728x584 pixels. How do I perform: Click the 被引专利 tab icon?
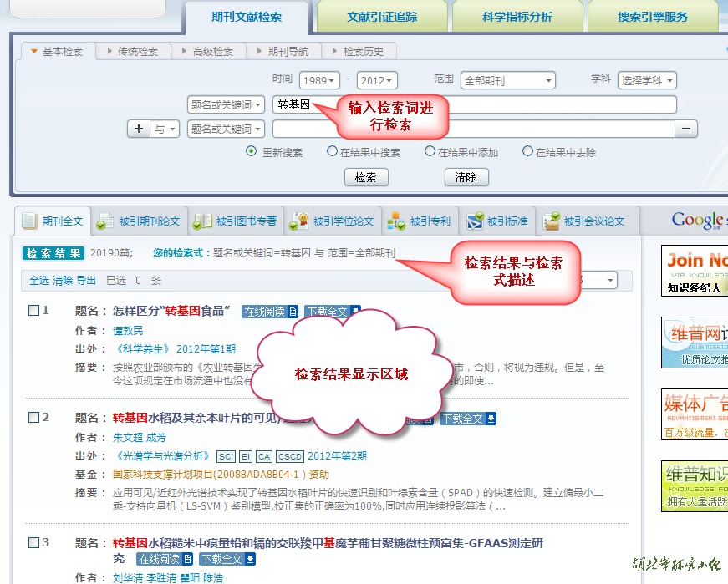tap(396, 221)
